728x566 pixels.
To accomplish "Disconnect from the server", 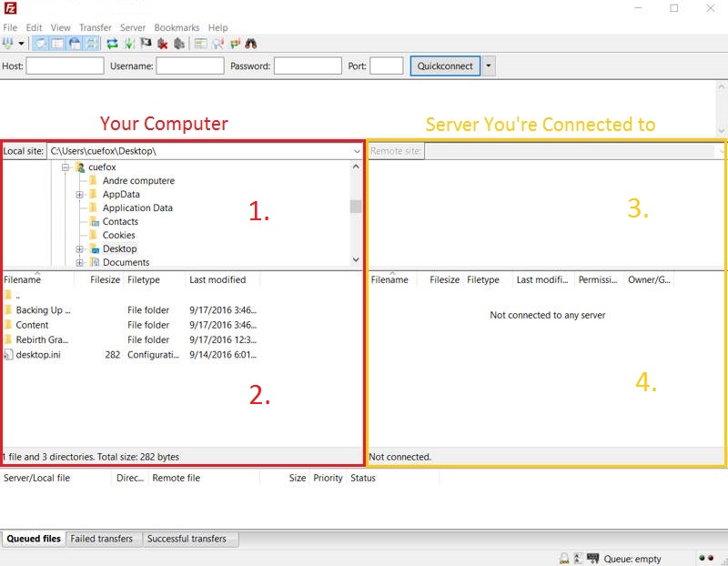I will (x=163, y=44).
